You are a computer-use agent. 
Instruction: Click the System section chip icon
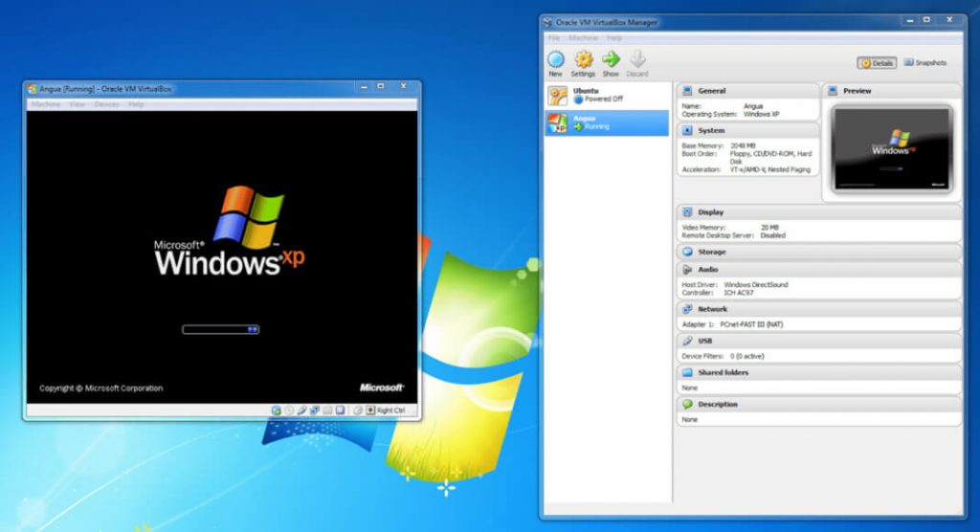coord(687,131)
